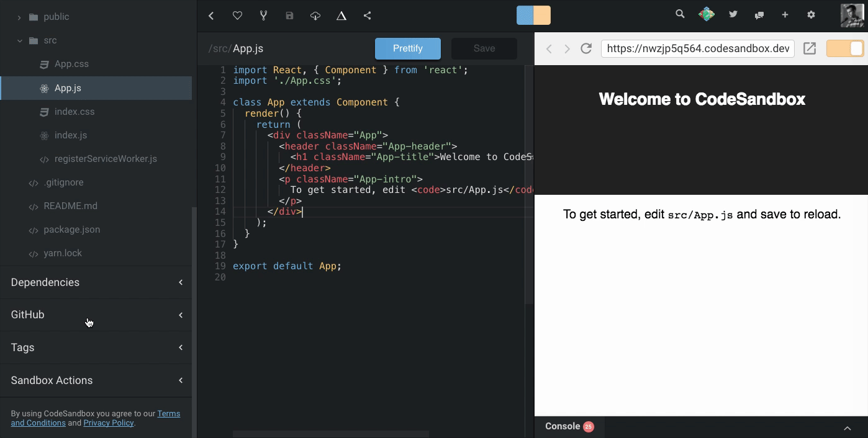Click the triangle deploy icon
868x438 pixels.
click(341, 16)
